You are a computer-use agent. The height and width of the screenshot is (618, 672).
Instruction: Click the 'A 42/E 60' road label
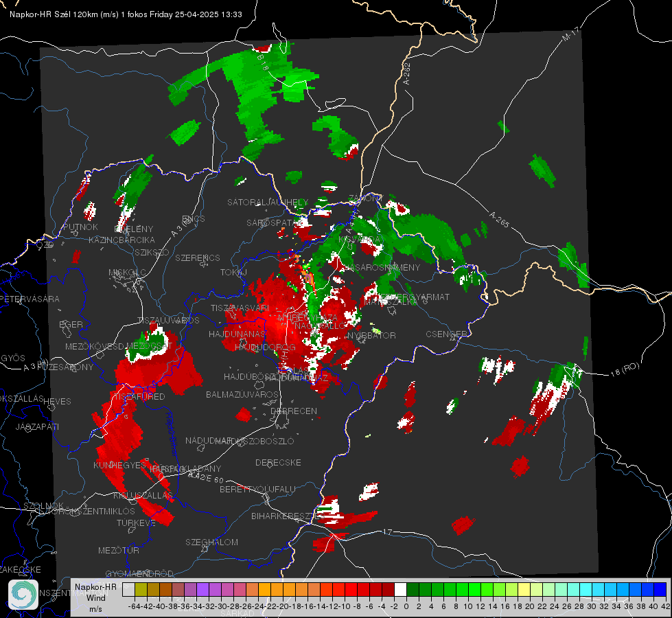(x=206, y=477)
